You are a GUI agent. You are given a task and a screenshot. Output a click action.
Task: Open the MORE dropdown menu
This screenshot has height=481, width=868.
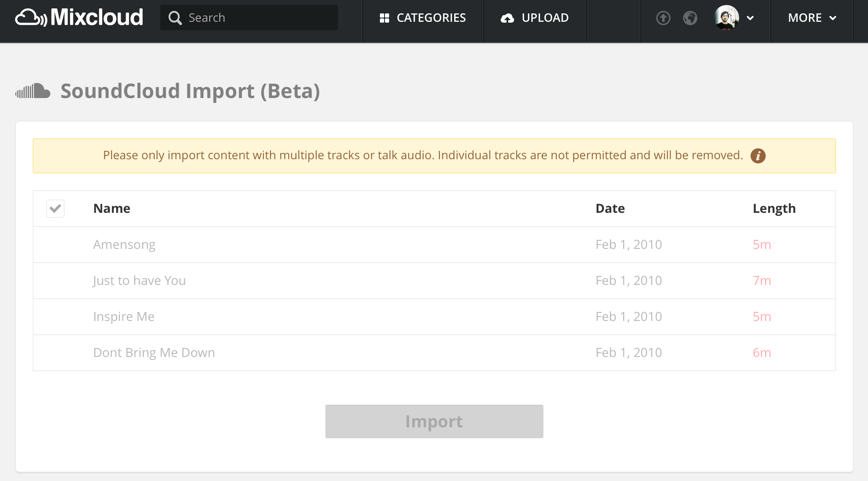coord(812,18)
